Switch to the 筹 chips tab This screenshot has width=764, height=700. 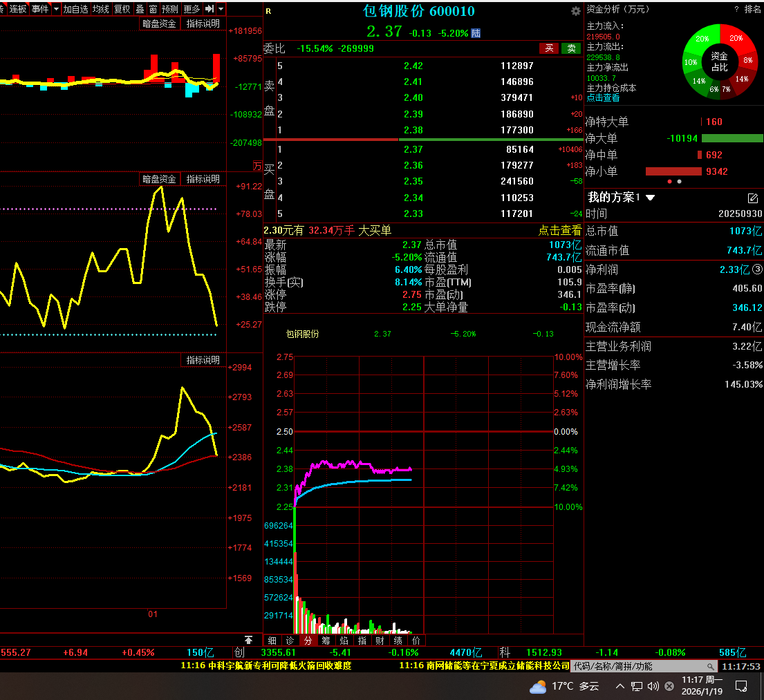click(x=326, y=641)
